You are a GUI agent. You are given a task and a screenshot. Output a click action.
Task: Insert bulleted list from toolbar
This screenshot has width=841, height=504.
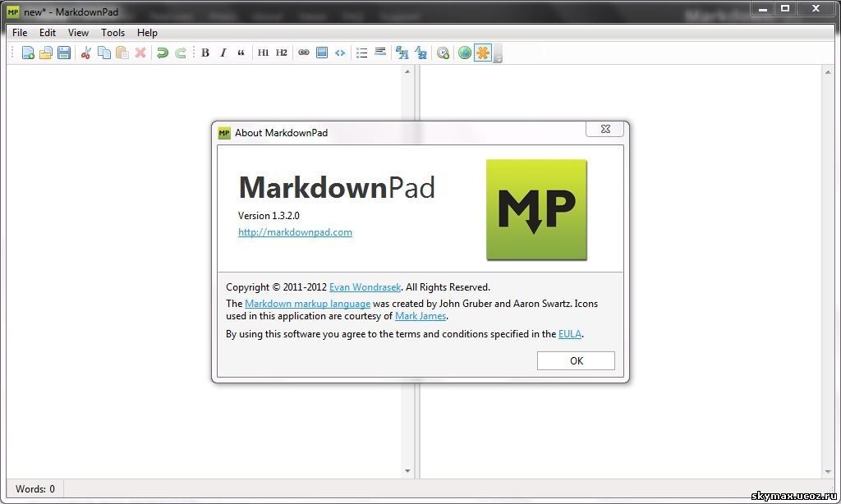click(x=362, y=53)
